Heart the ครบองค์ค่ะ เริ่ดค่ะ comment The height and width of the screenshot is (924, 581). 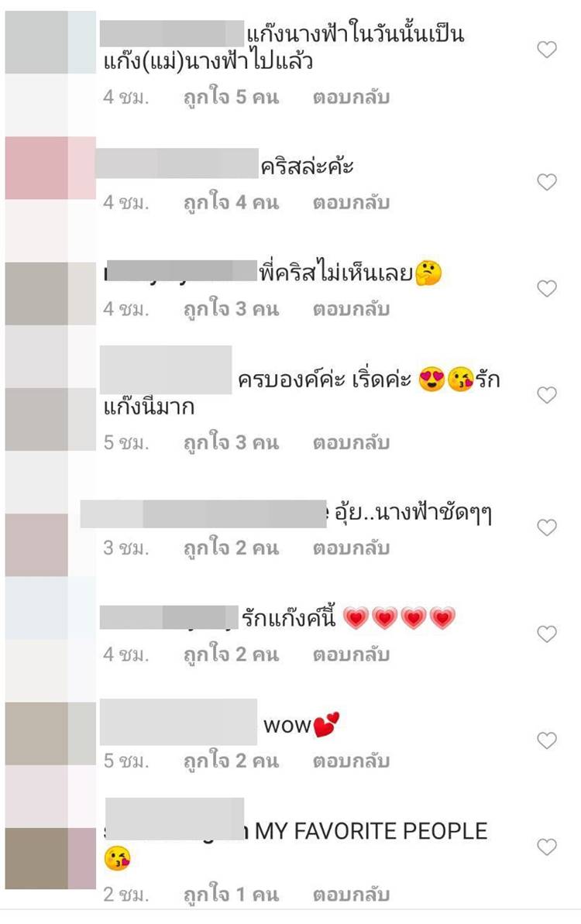(x=547, y=395)
